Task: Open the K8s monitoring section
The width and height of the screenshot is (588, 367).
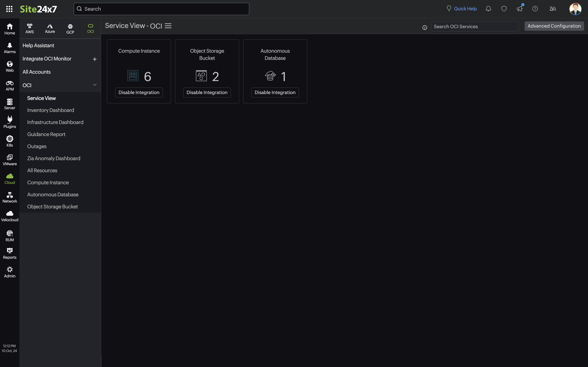Action: (10, 141)
